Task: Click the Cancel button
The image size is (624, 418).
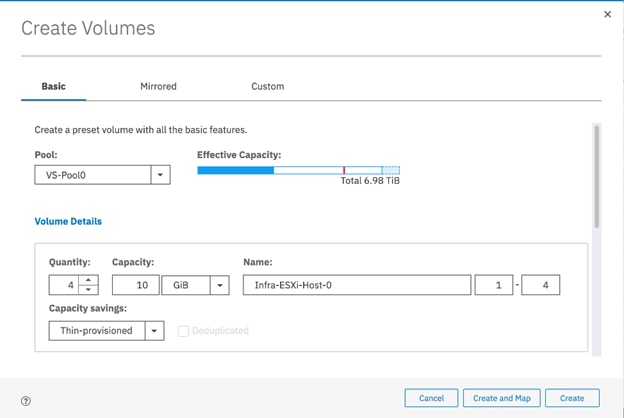Action: (x=431, y=398)
